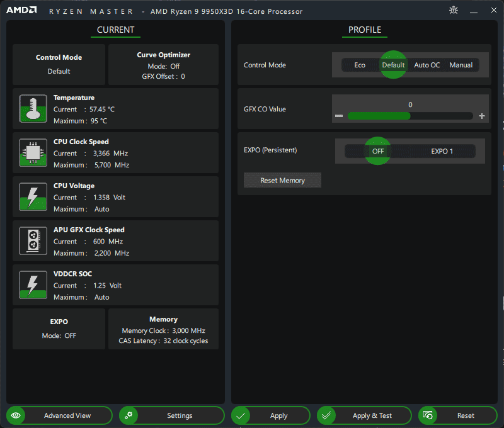Select the PROFILE tab heading

[x=365, y=30]
